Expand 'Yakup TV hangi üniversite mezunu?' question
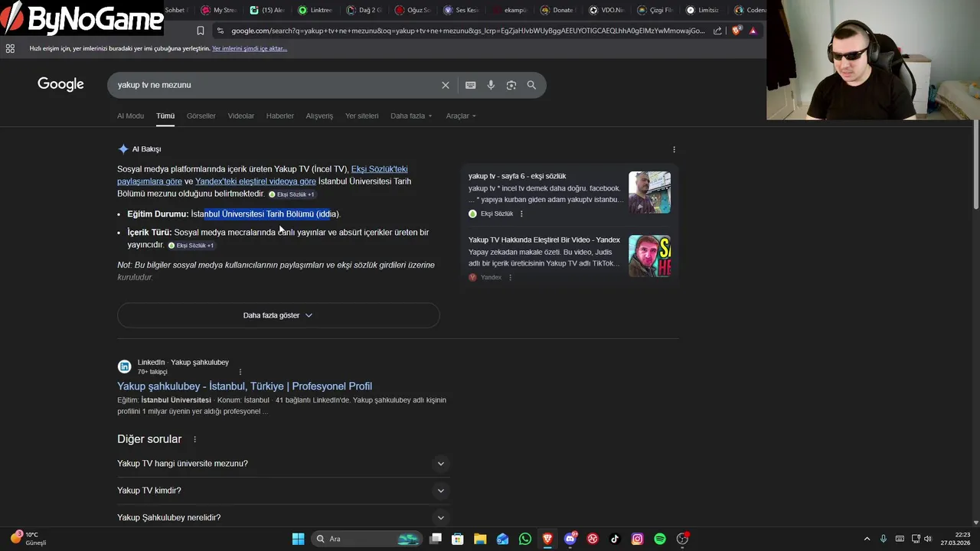This screenshot has height=551, width=980. (282, 464)
